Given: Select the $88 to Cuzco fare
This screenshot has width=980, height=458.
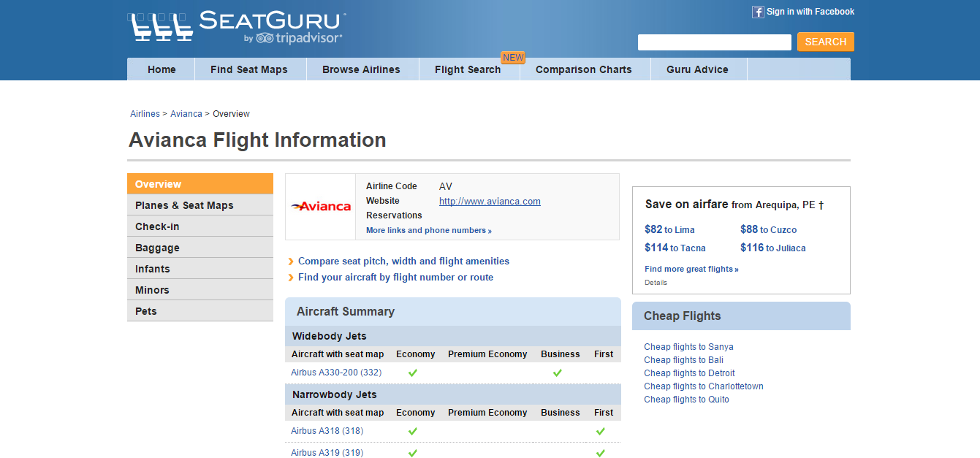Looking at the screenshot, I should (769, 229).
